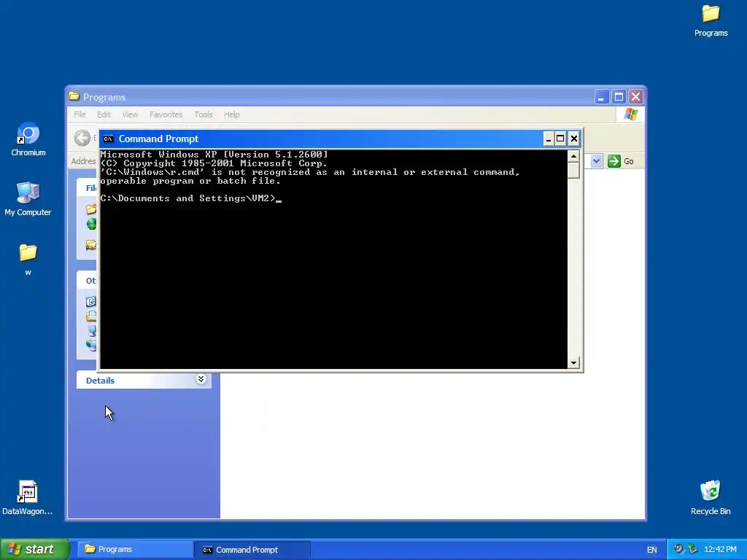Open the File menu in Programs window
747x560 pixels.
coord(80,114)
